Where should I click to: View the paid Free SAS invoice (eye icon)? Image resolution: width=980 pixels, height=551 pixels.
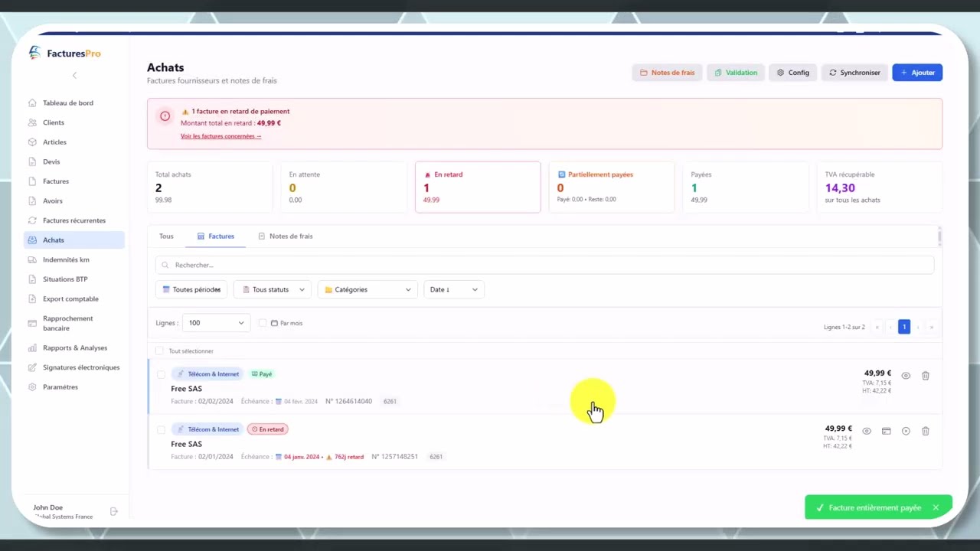click(906, 376)
